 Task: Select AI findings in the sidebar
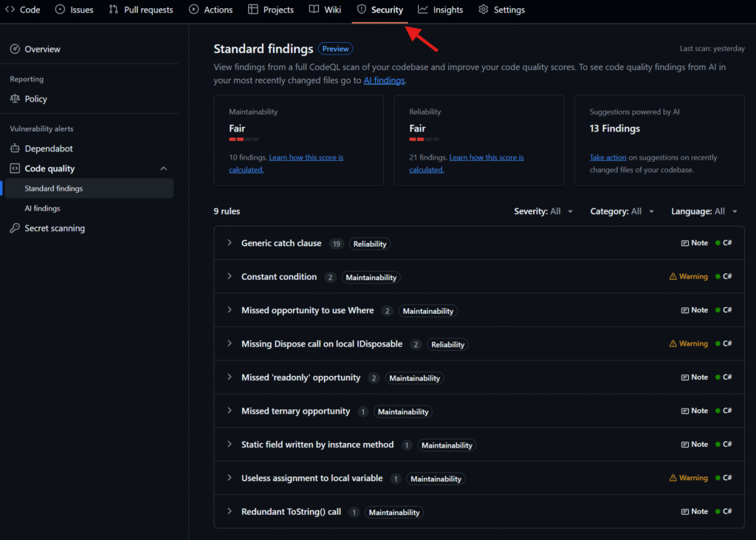pyautogui.click(x=42, y=208)
